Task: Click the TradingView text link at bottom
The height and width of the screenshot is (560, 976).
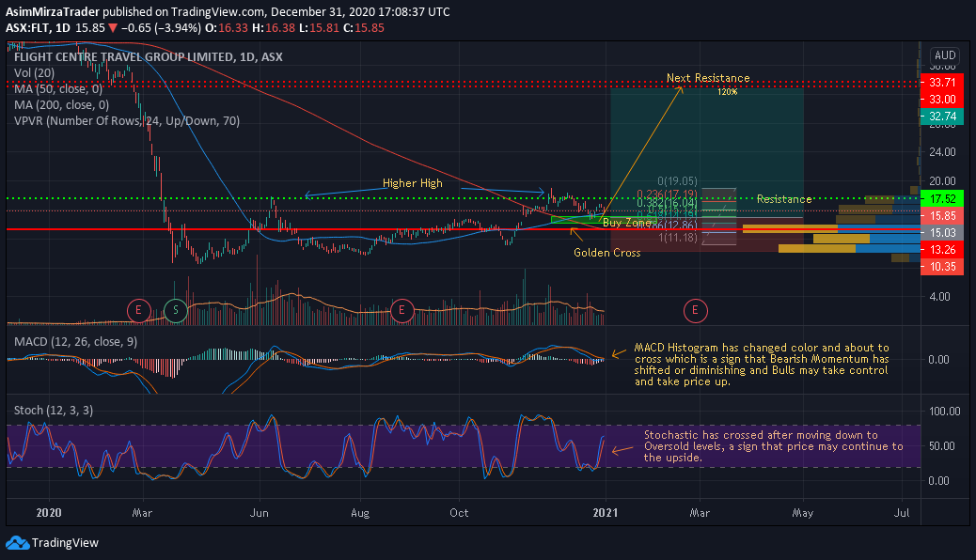Action: [x=66, y=543]
